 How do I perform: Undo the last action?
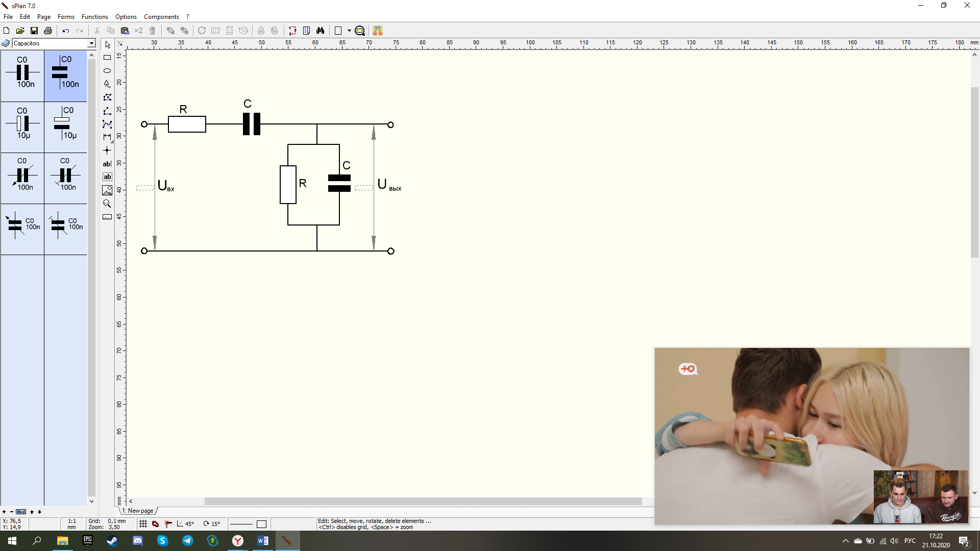pos(66,31)
